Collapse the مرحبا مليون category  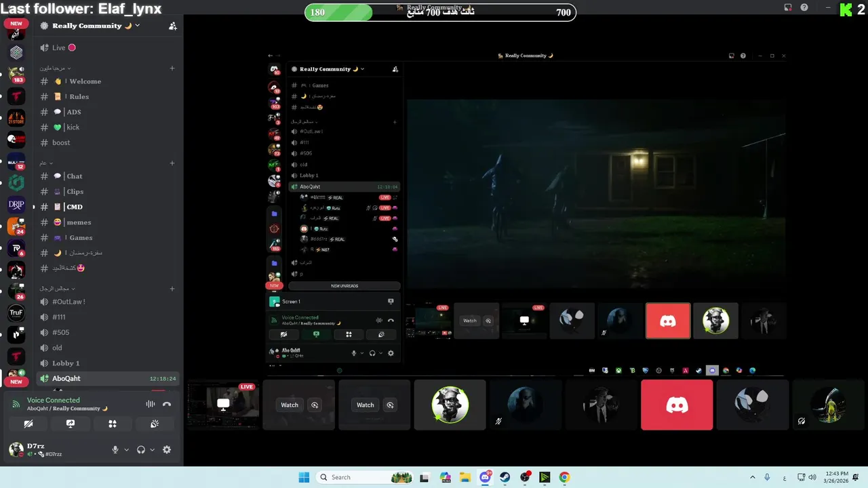(55, 68)
